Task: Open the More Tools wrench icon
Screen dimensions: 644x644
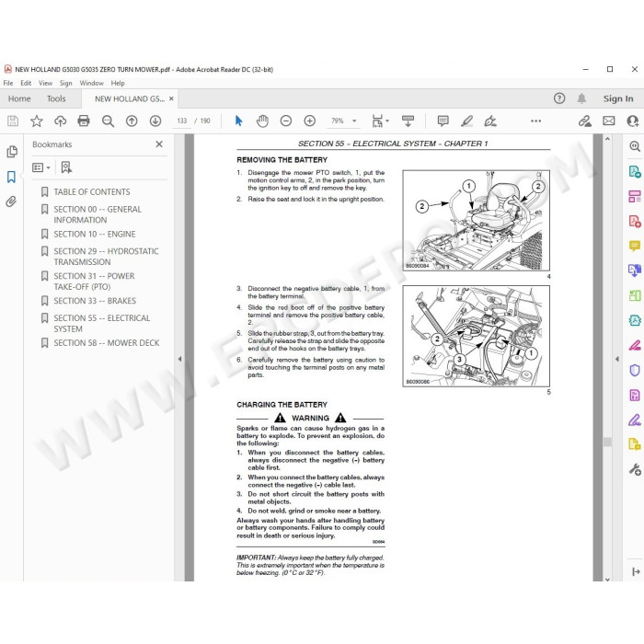Action: [x=635, y=469]
